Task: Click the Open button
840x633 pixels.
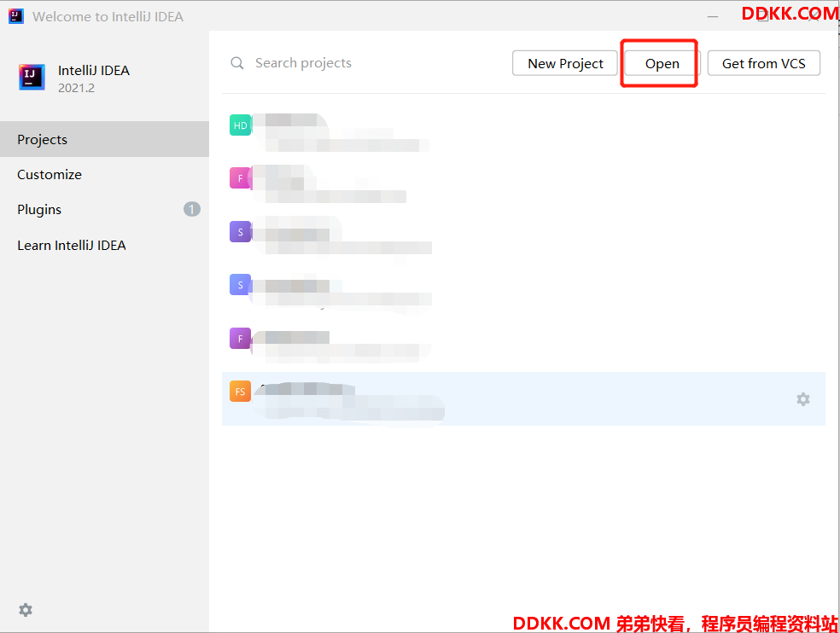Action: [x=662, y=63]
